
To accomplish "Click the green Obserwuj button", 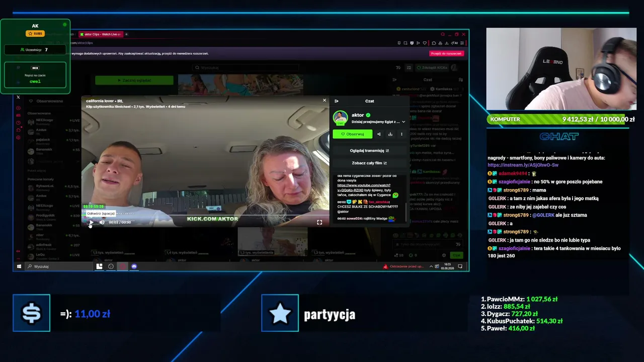I will point(352,134).
